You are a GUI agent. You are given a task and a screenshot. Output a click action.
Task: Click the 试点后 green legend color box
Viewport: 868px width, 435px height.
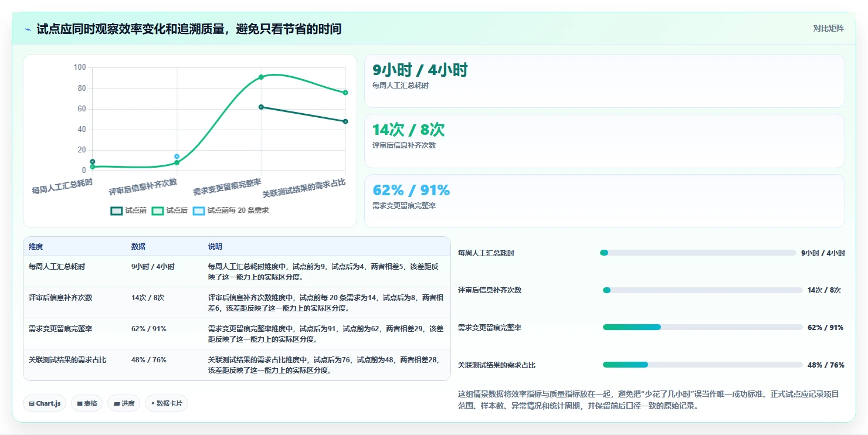tap(157, 210)
